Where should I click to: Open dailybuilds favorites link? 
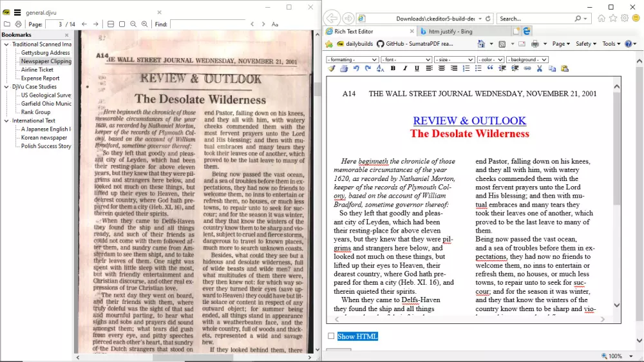tap(355, 44)
